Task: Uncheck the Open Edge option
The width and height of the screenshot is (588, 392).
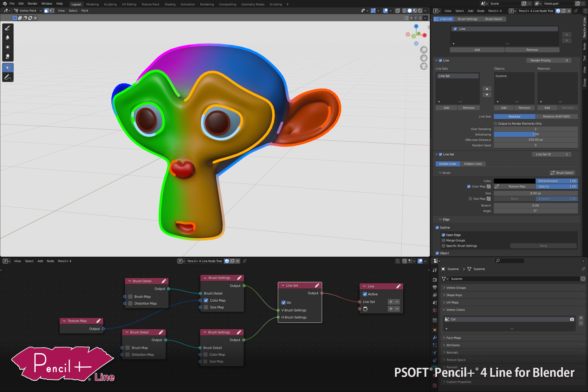Action: [x=443, y=235]
